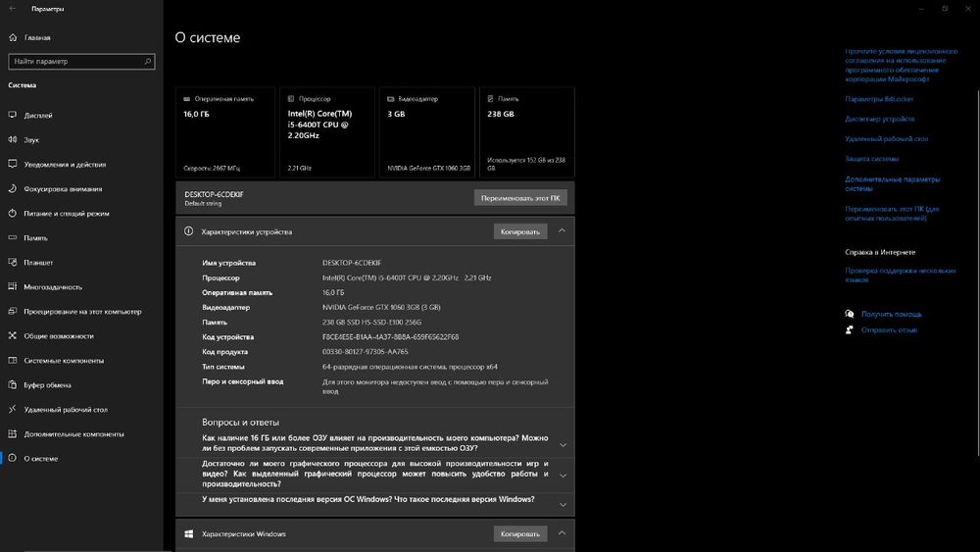Click Переименовать этот ПК button

pyautogui.click(x=520, y=198)
